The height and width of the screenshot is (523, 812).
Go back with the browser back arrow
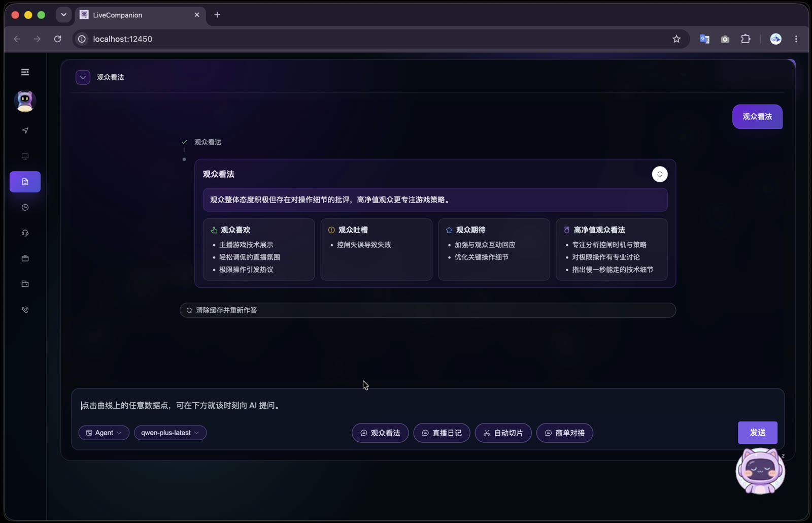click(x=17, y=39)
